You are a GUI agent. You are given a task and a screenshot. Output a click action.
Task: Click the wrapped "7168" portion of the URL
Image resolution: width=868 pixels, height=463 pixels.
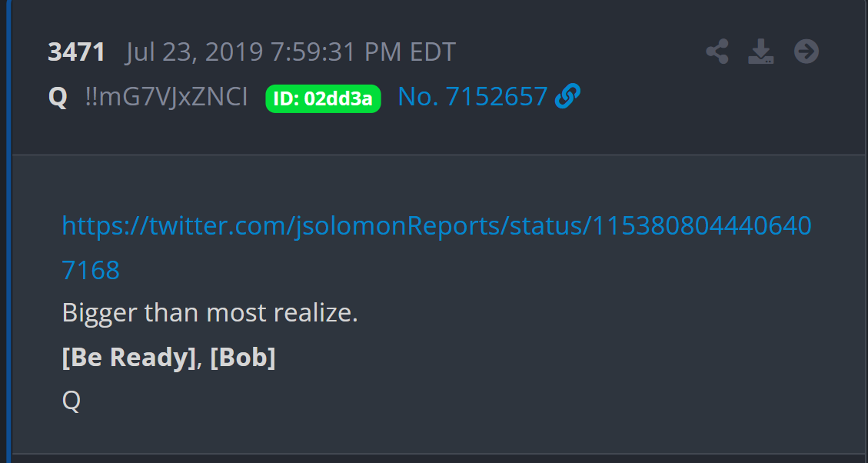(x=91, y=270)
